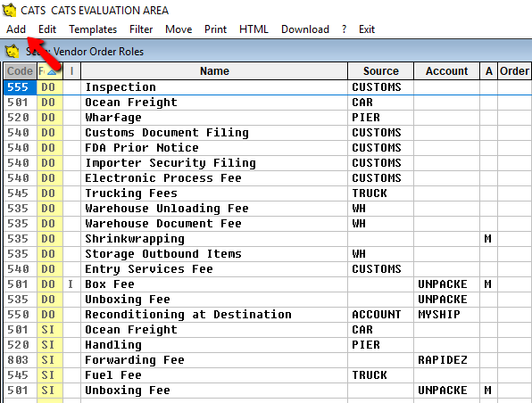
Task: Select Shrinkwrapping row
Action: click(x=268, y=239)
